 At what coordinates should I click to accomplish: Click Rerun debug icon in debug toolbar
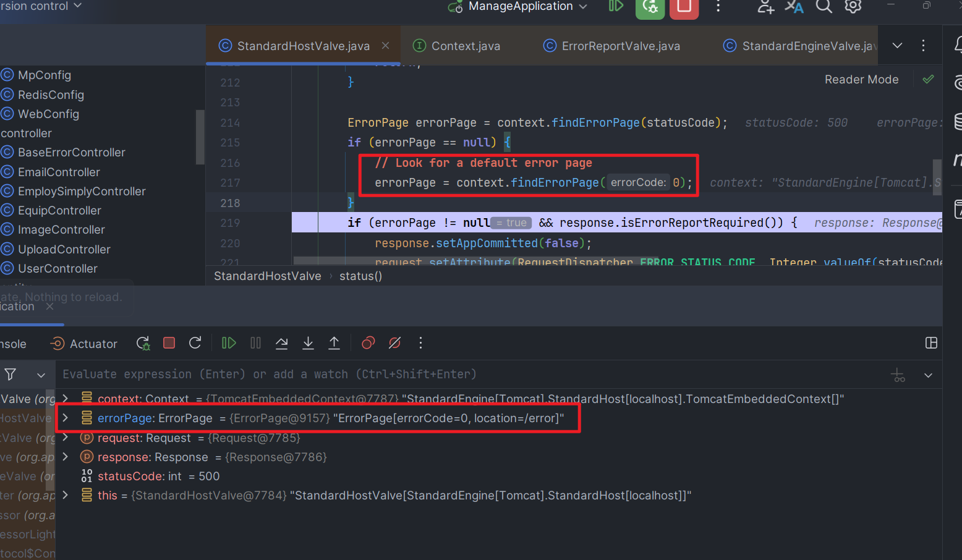[x=143, y=343]
